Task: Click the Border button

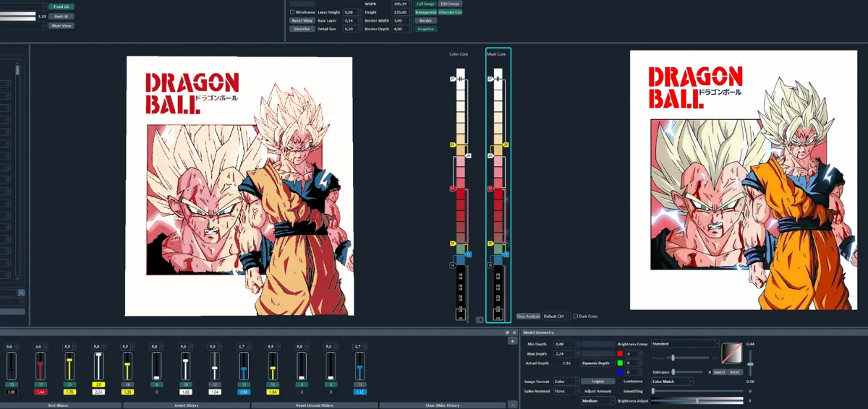Action: point(425,20)
